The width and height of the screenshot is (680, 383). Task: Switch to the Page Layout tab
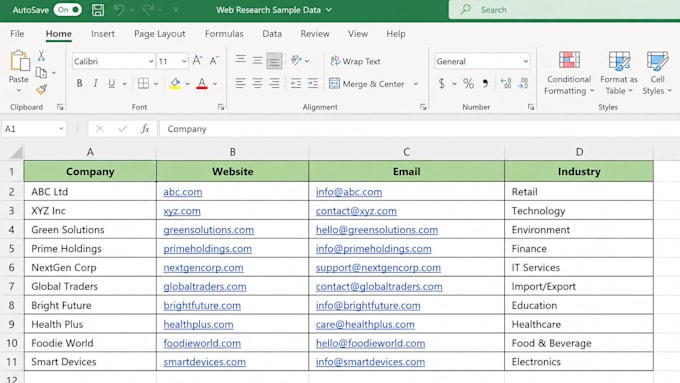tap(160, 33)
